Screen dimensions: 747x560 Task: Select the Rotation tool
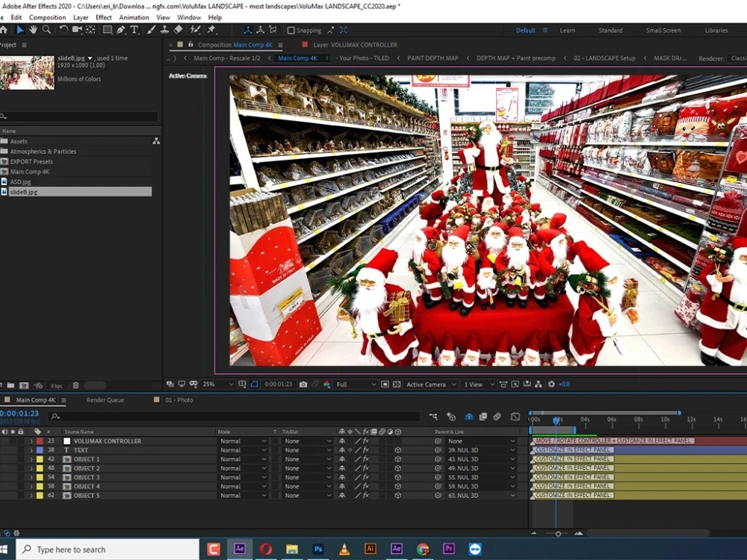tap(63, 30)
